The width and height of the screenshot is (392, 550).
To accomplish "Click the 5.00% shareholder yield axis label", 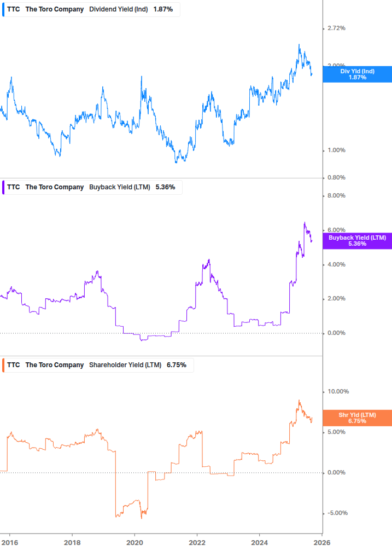I will [x=336, y=432].
